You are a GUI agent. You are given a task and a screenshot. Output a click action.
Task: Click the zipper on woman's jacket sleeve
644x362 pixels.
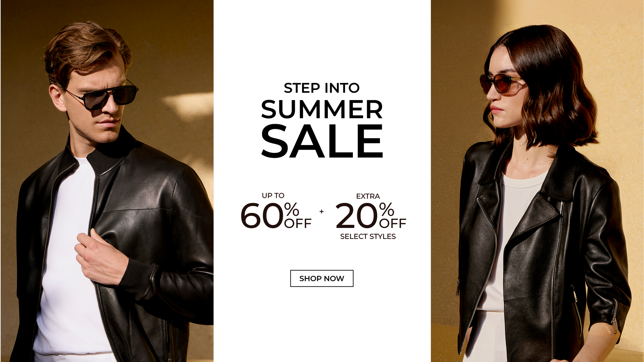[x=615, y=316]
